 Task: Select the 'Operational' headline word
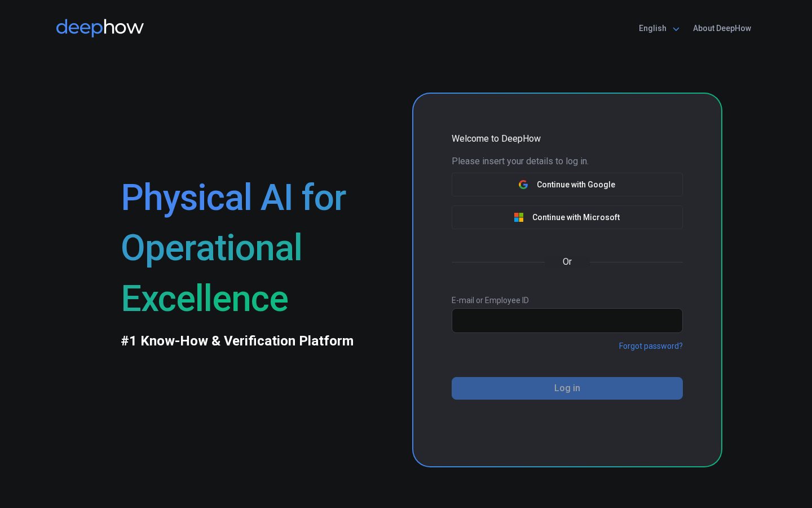coord(212,248)
